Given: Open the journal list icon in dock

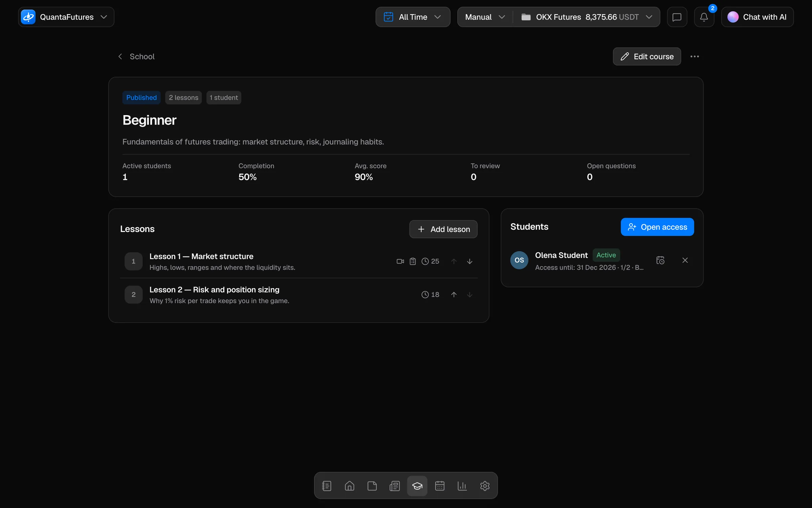Looking at the screenshot, I should click(x=326, y=486).
